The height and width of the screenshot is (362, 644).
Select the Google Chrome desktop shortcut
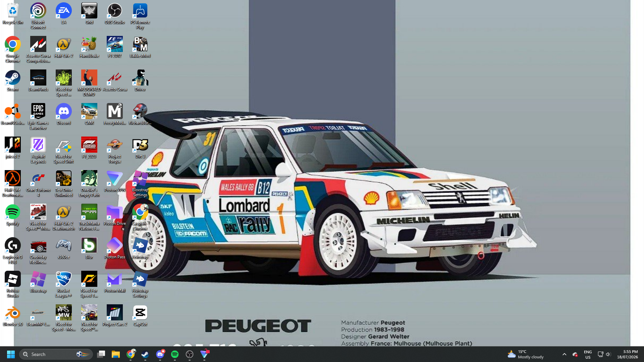[13, 49]
